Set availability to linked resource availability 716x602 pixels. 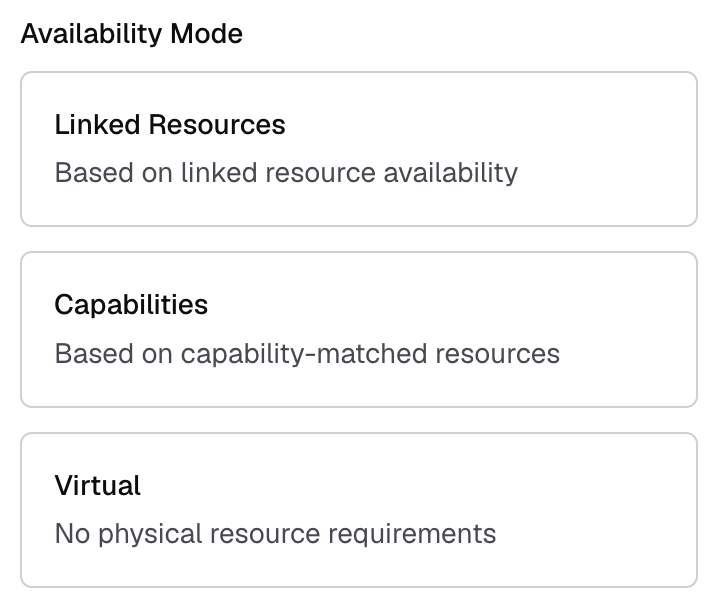click(x=358, y=149)
